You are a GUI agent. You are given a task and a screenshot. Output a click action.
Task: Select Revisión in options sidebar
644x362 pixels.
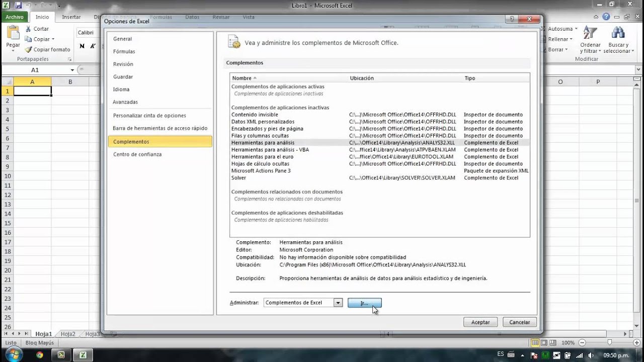click(x=160, y=64)
